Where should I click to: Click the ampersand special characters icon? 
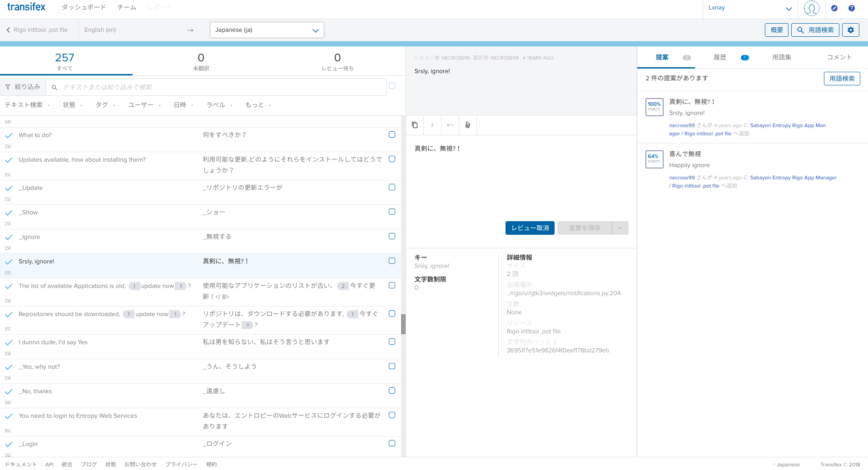467,125
